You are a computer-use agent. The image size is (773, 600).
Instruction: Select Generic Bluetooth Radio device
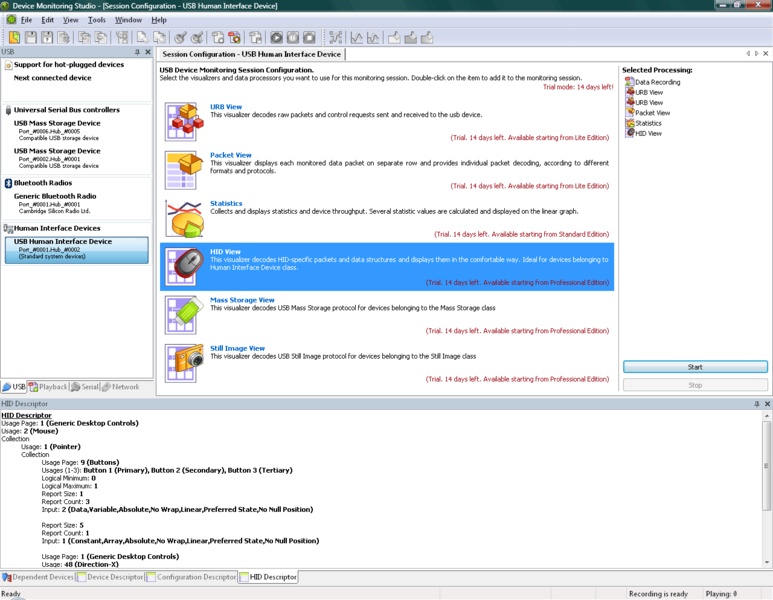55,196
